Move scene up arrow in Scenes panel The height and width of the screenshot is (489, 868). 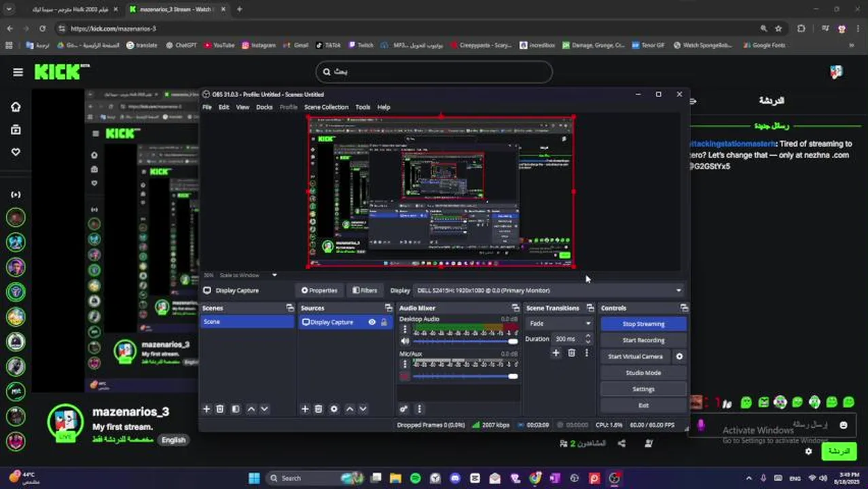[251, 409]
